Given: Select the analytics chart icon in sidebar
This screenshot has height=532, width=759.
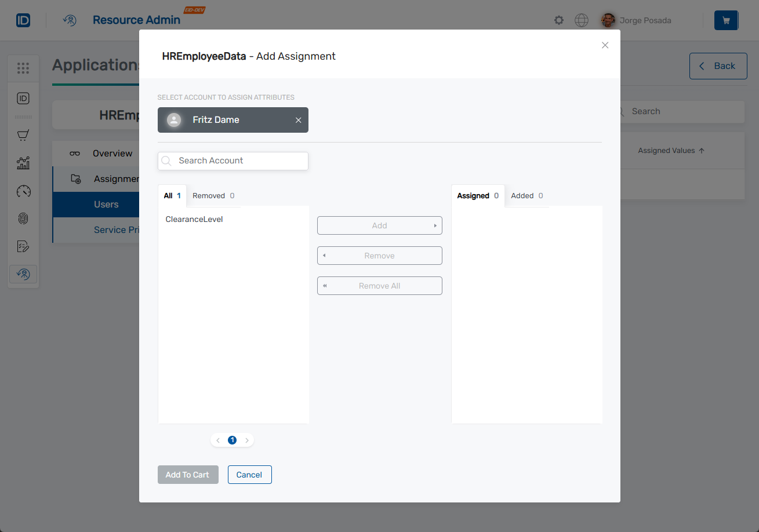Looking at the screenshot, I should [x=23, y=163].
